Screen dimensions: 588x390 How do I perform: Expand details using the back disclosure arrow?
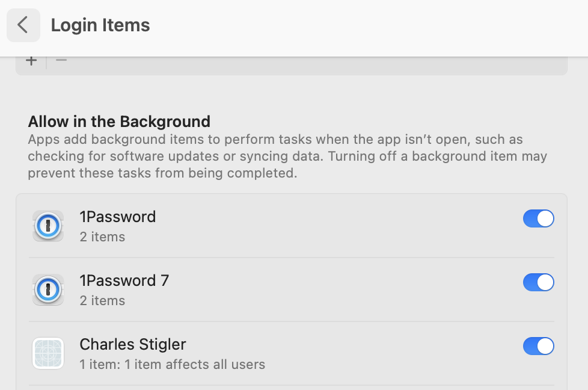click(x=23, y=25)
